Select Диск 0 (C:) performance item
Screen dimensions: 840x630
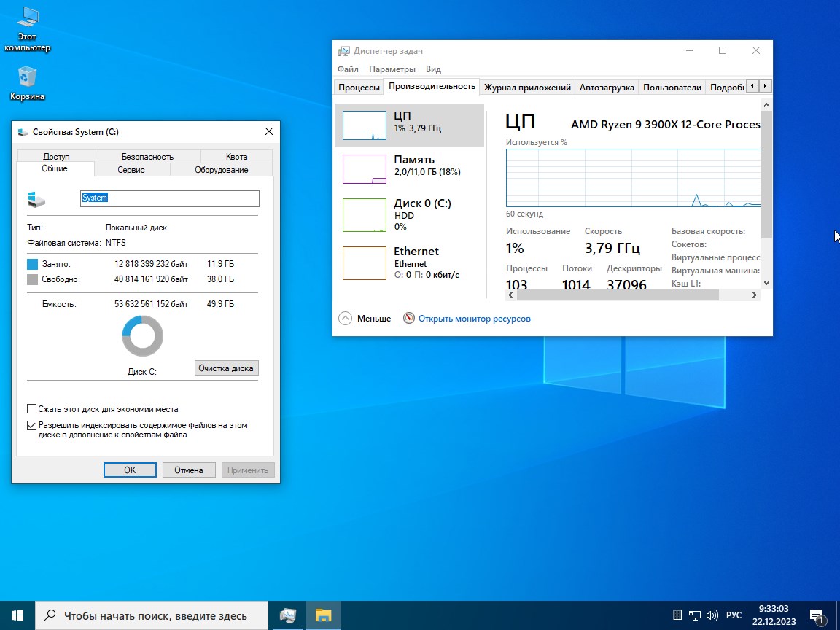point(365,215)
